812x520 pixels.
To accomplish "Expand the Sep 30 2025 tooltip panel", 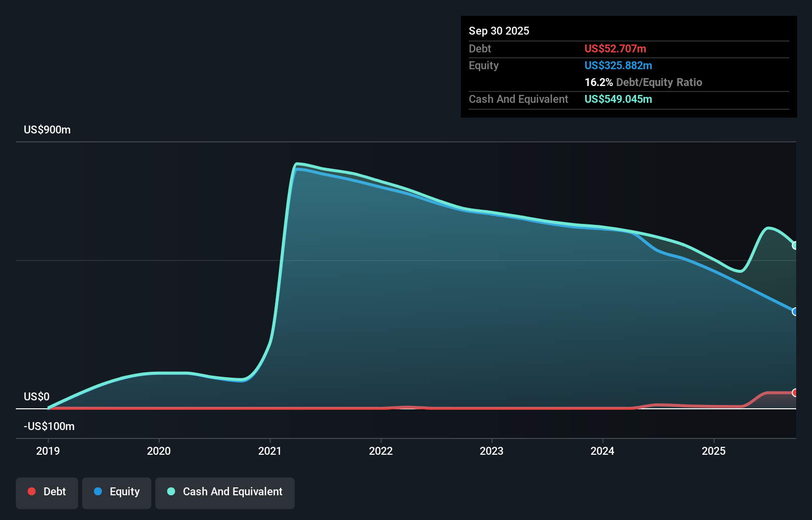I will coord(499,31).
